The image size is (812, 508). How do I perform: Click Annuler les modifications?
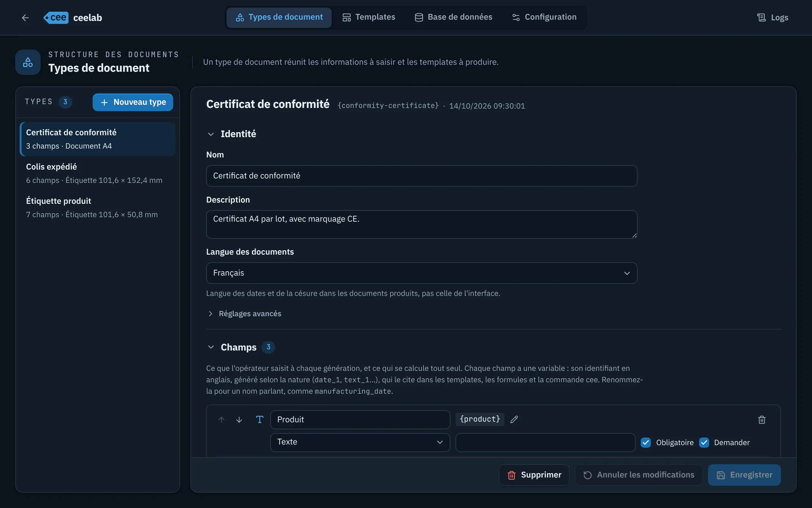click(638, 475)
